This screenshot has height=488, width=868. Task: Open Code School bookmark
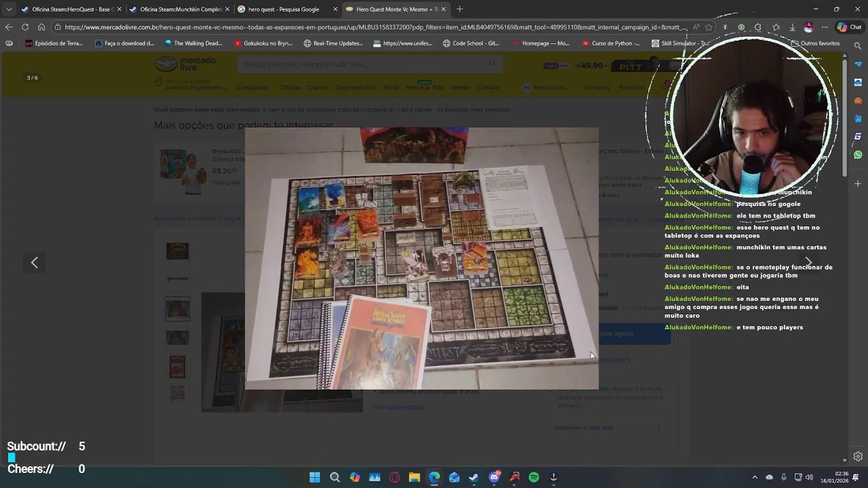pyautogui.click(x=471, y=43)
